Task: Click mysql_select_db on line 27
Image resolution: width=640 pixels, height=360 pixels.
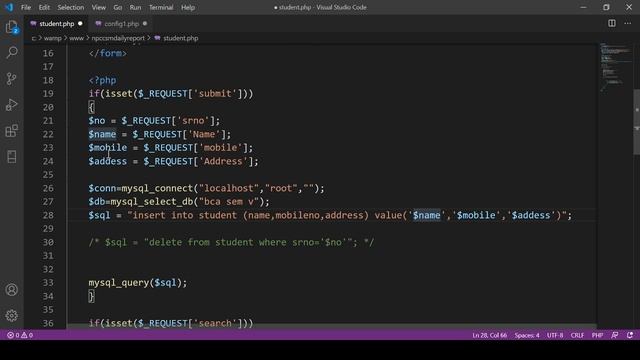Action: pyautogui.click(x=152, y=202)
